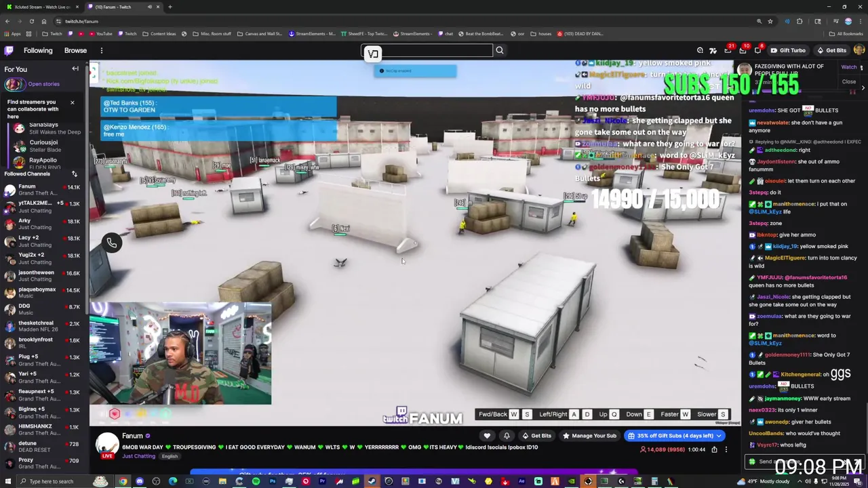Click the English language tag
Screen dimensions: 868x488
[x=170, y=456]
